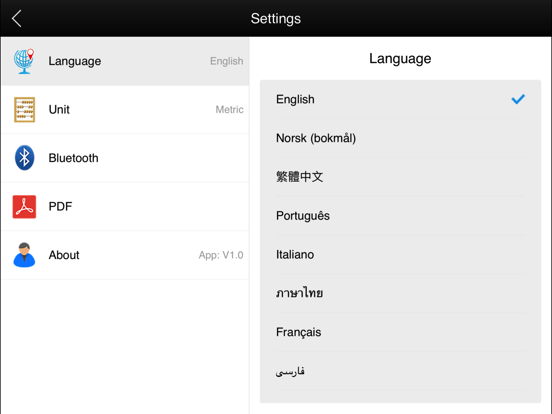The height and width of the screenshot is (414, 552).
Task: Open the Bluetooth settings entry
Action: click(125, 158)
